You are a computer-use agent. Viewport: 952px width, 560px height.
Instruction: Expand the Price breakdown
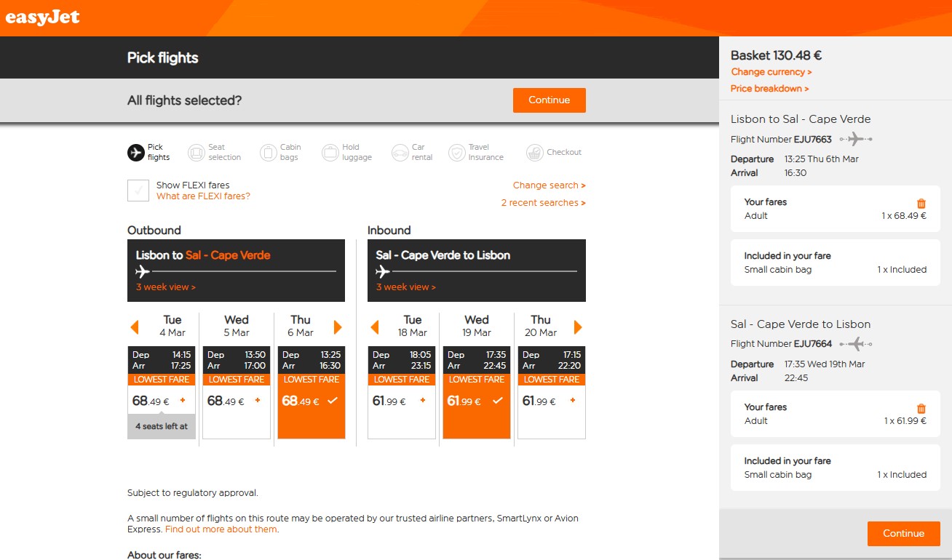(x=770, y=89)
